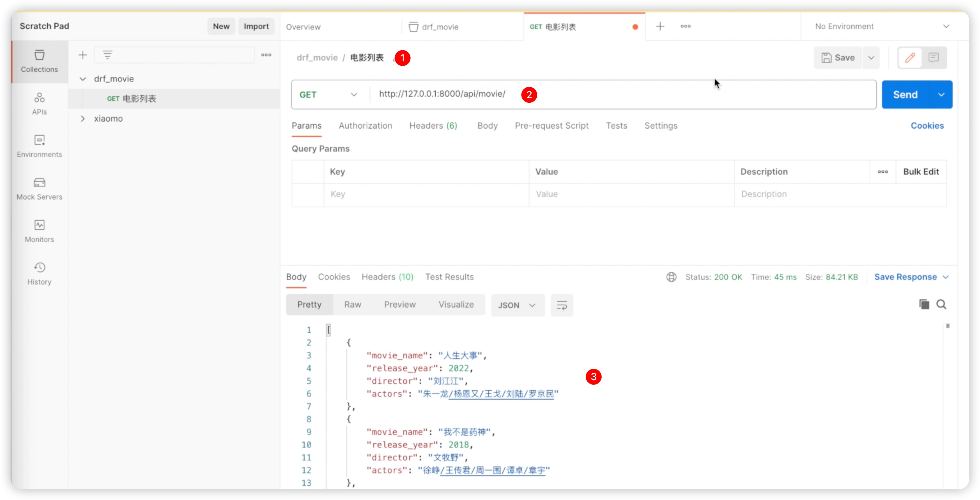This screenshot has width=980, height=500.
Task: Switch response view to Preview
Action: [400, 304]
